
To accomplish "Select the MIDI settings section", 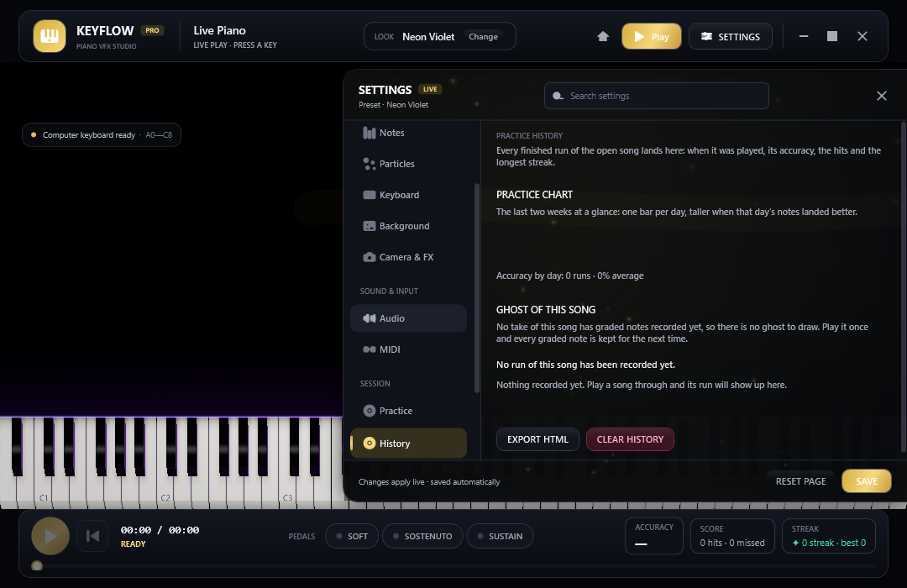I will coord(408,349).
